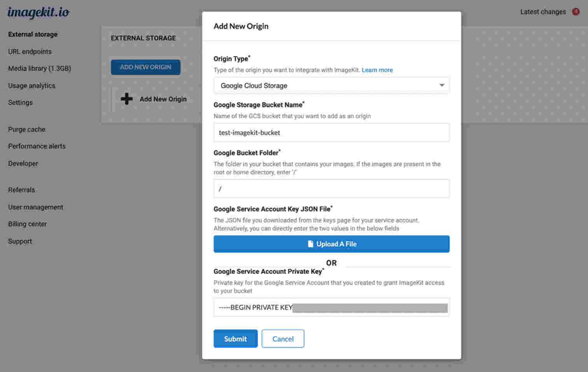Screen dimensions: 588x372
Task: Click the Google Storage Bucket Name input field
Action: pyautogui.click(x=331, y=132)
